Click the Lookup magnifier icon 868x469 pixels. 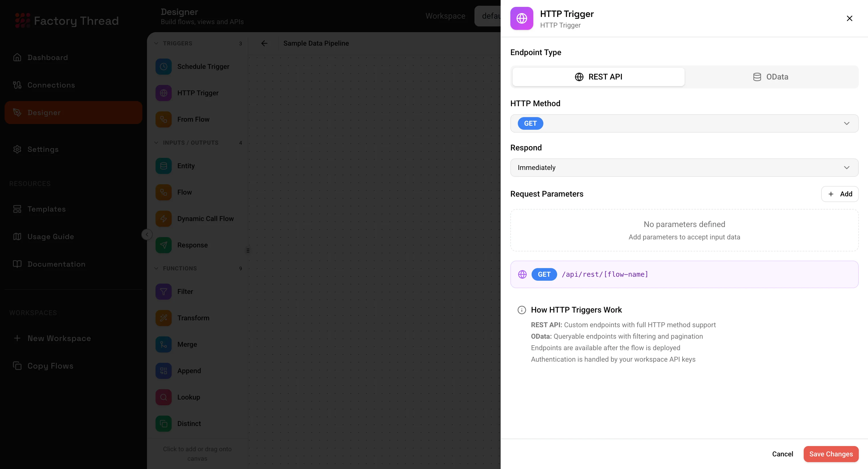(x=163, y=397)
